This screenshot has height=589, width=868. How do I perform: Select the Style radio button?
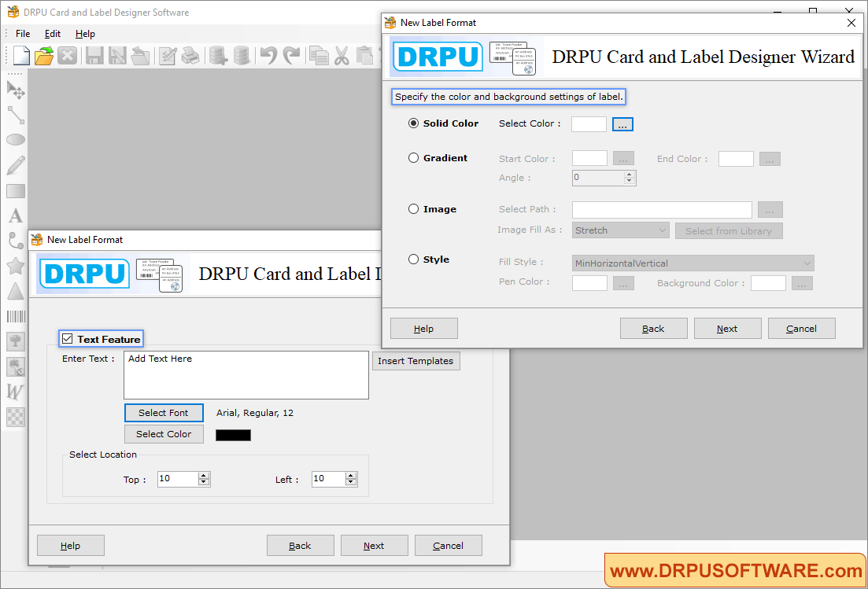413,260
